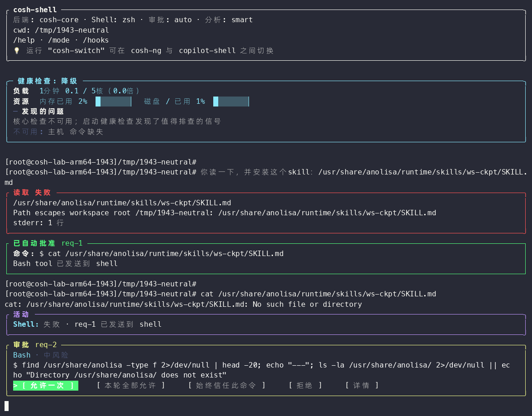The width and height of the screenshot is (532, 416).
Task: Select 始终信任此命令 option
Action: [227, 386]
